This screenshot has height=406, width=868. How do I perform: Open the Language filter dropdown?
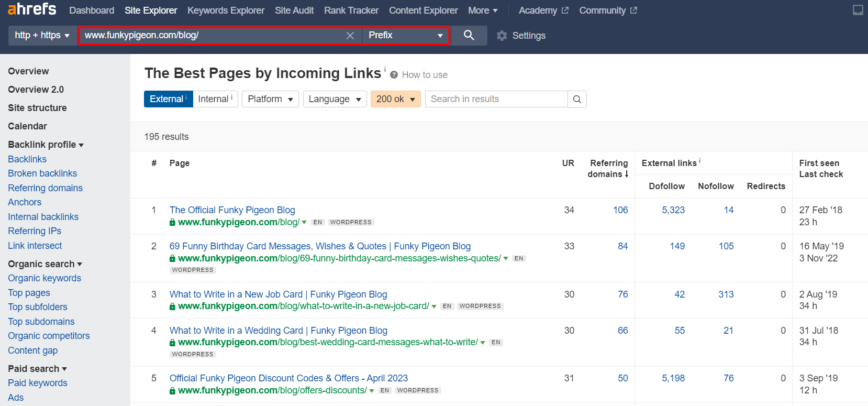tap(335, 99)
